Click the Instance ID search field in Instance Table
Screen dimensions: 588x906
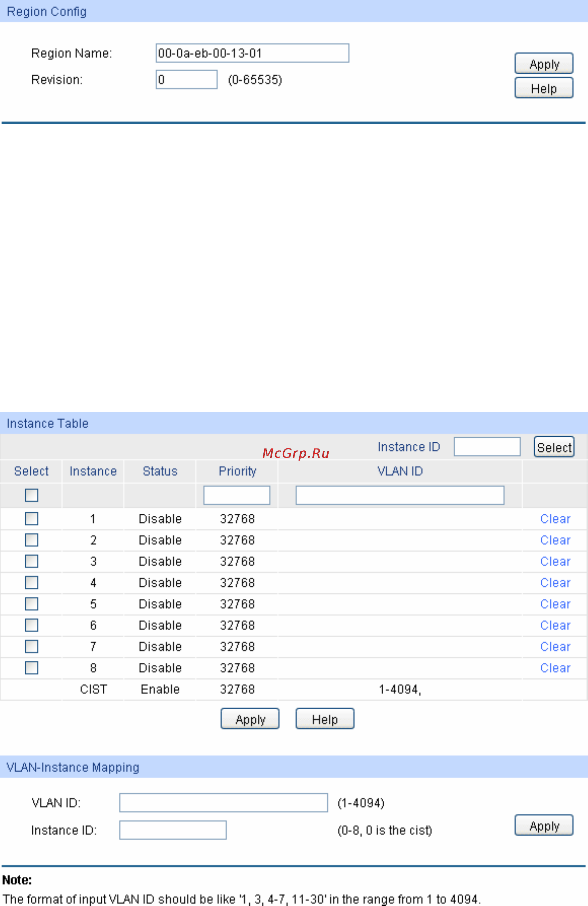tap(487, 446)
